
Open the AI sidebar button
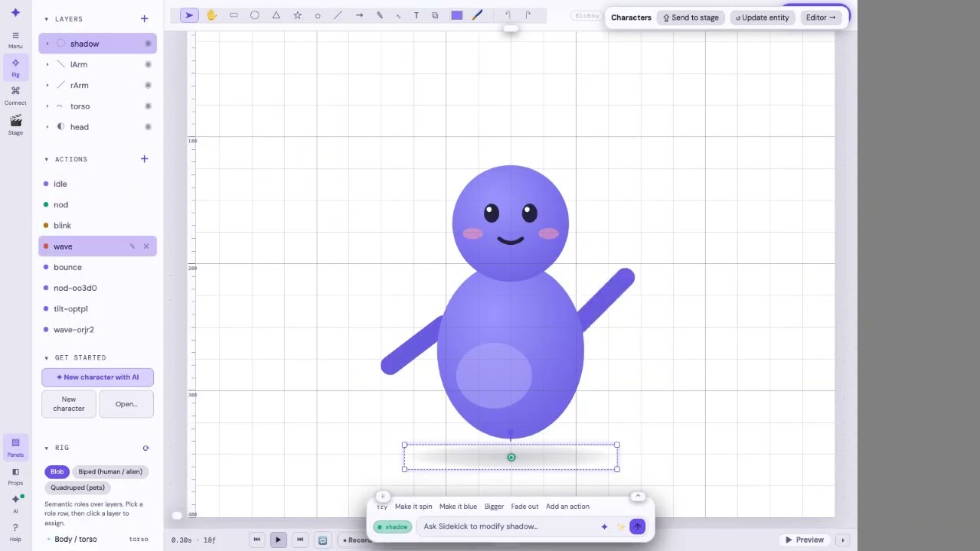pos(15,504)
